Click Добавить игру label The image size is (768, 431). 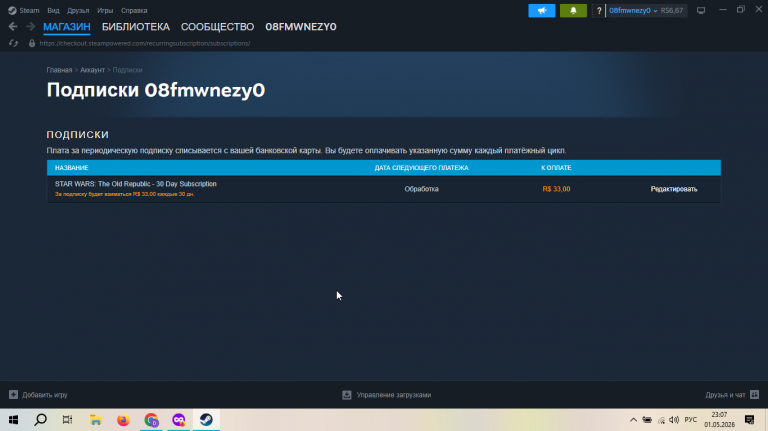click(45, 395)
